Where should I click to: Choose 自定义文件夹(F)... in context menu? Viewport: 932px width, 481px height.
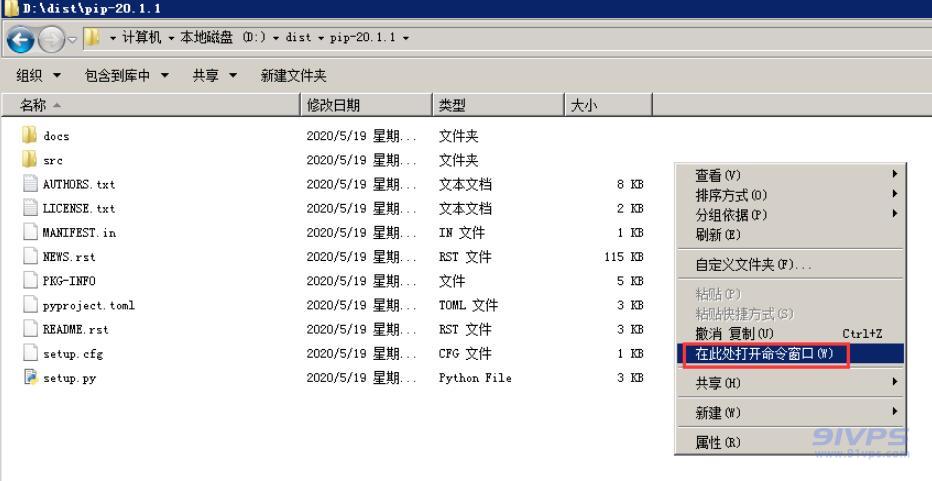tap(790, 264)
